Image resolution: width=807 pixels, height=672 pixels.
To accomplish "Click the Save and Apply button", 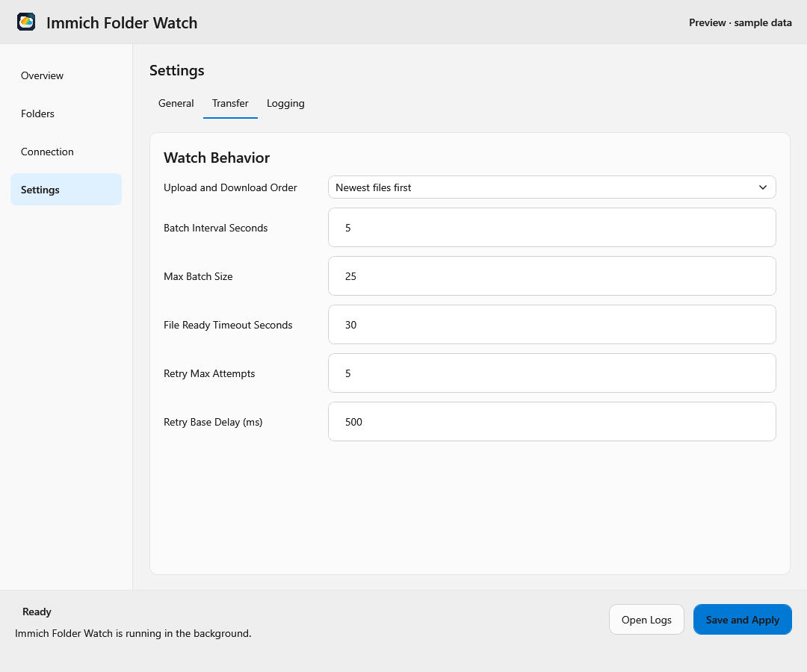I will pos(742,620).
